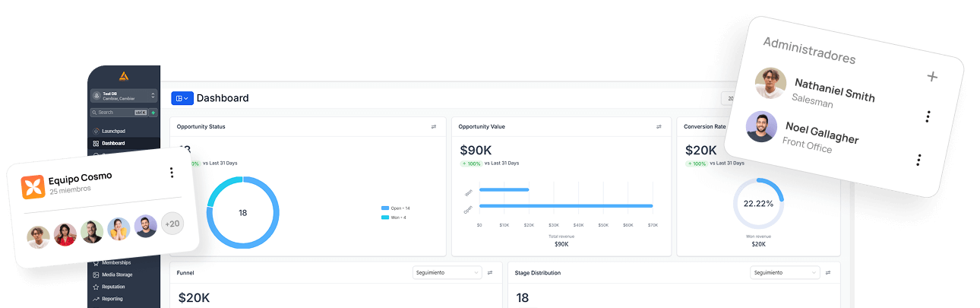Click the Reputation star icon

tap(96, 287)
